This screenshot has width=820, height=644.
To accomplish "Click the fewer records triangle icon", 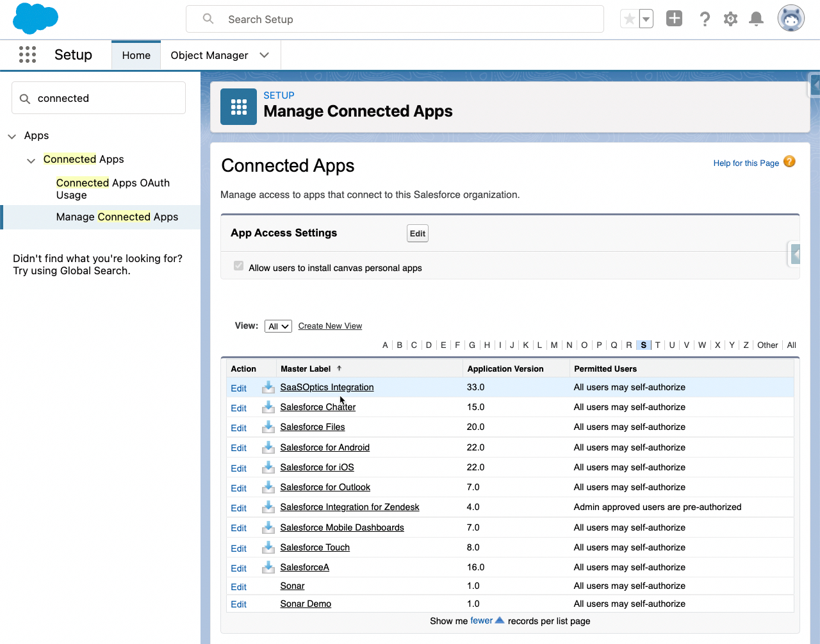I will [500, 620].
